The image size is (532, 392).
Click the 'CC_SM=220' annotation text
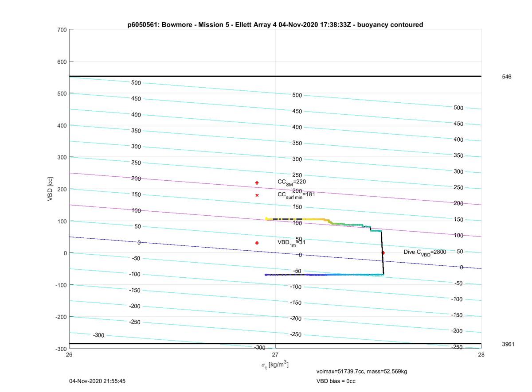point(292,182)
